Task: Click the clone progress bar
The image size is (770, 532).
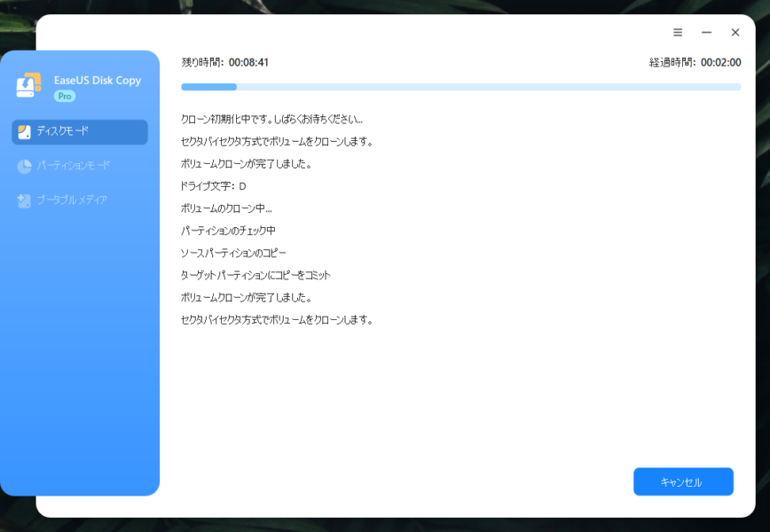Action: tap(460, 87)
